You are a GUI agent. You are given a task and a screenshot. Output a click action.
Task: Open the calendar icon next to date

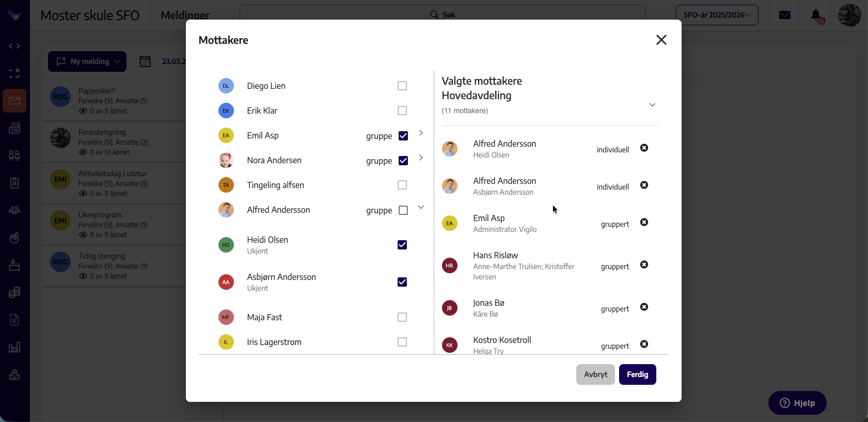click(x=145, y=61)
